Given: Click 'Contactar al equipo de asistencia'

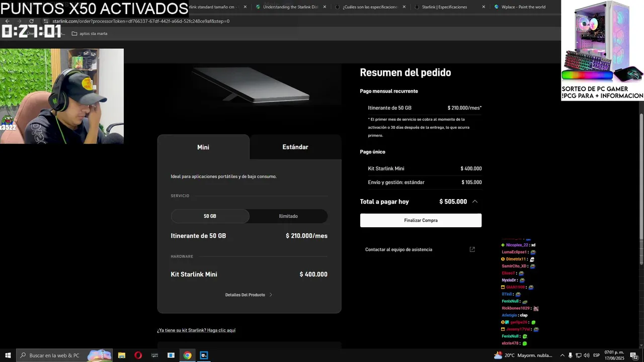Looking at the screenshot, I should tap(398, 249).
